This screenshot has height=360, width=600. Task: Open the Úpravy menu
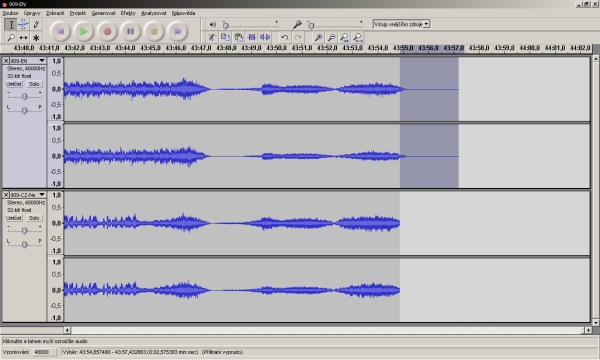[32, 13]
